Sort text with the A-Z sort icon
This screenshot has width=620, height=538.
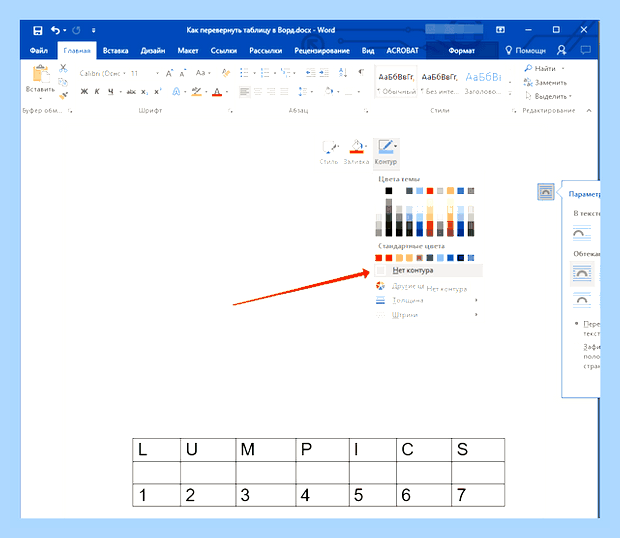click(343, 73)
